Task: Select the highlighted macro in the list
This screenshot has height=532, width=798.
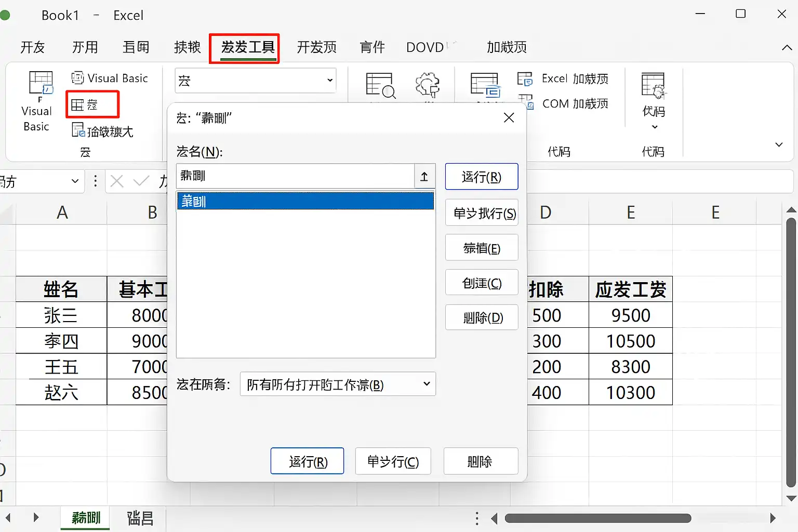Action: coord(305,201)
